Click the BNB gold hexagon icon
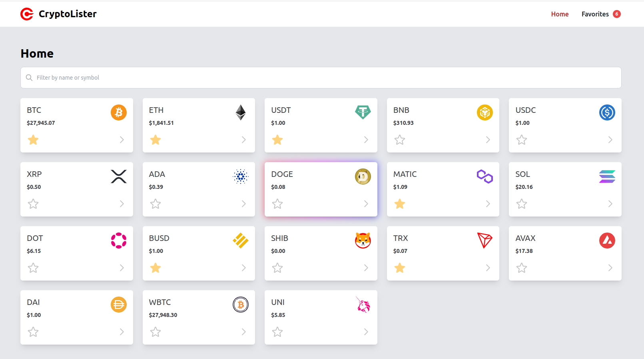This screenshot has height=359, width=644. coord(485,112)
